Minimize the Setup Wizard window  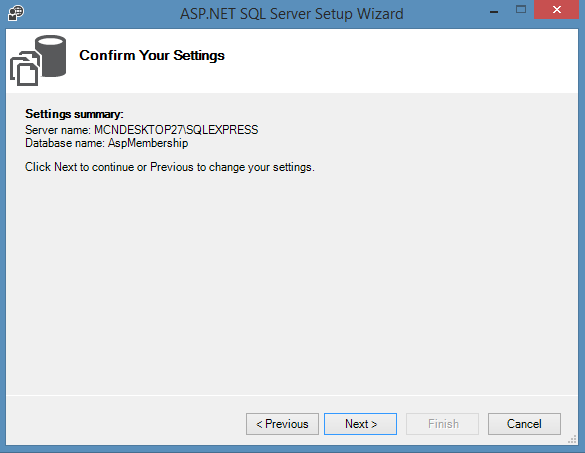(494, 12)
